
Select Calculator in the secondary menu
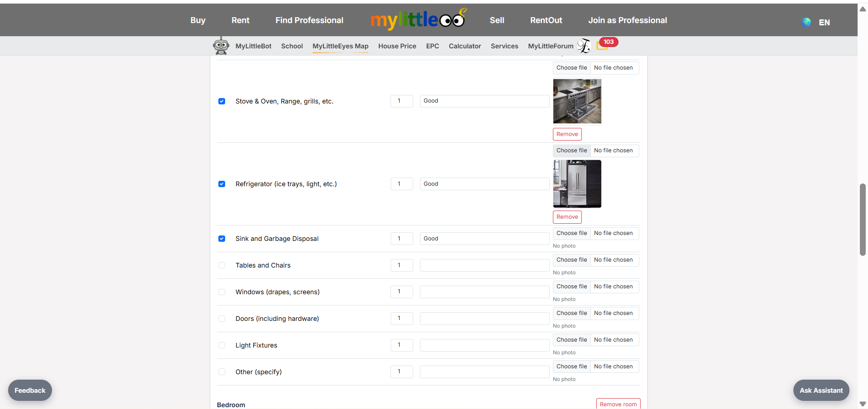(x=465, y=46)
